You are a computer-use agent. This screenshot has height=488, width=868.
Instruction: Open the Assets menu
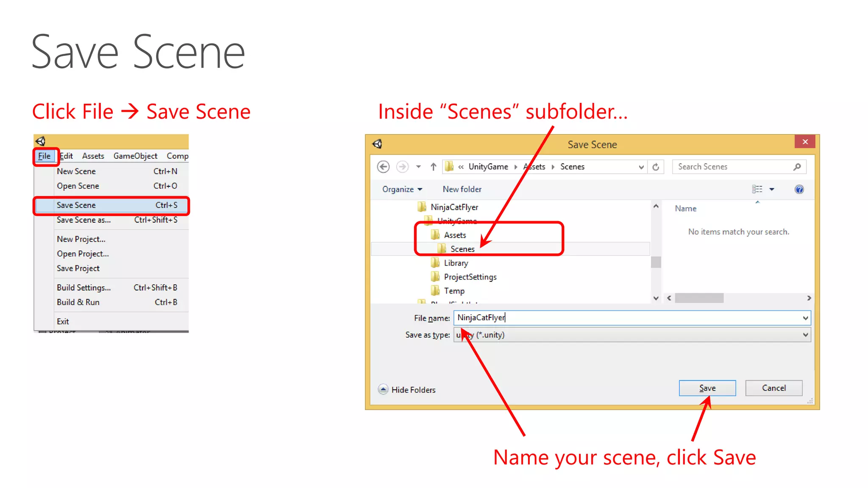93,156
